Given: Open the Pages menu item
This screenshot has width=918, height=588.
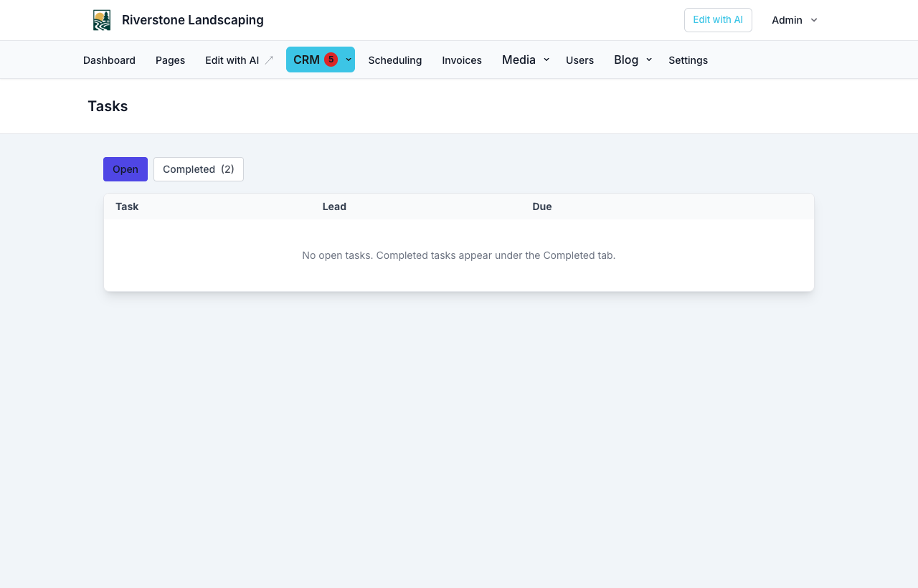Looking at the screenshot, I should tap(170, 60).
